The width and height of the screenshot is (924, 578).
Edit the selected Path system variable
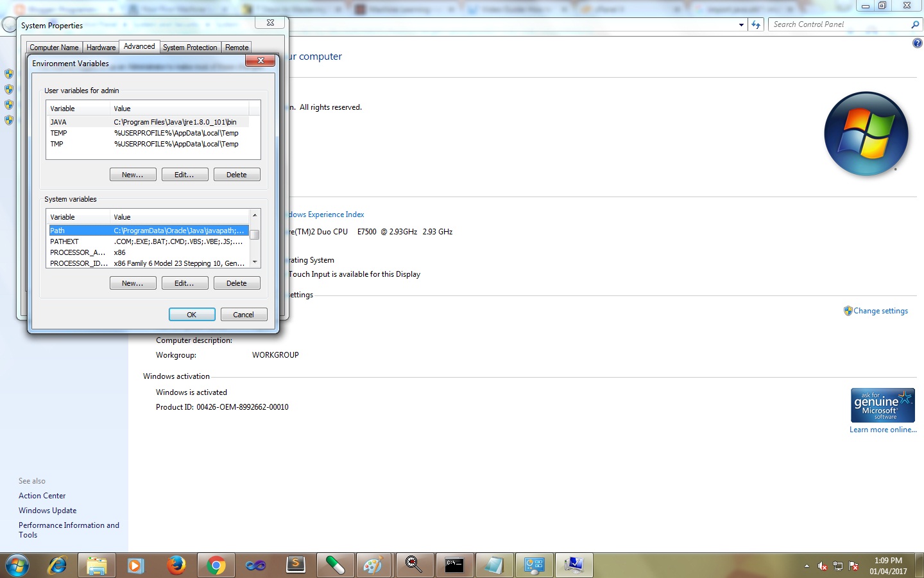coord(185,283)
